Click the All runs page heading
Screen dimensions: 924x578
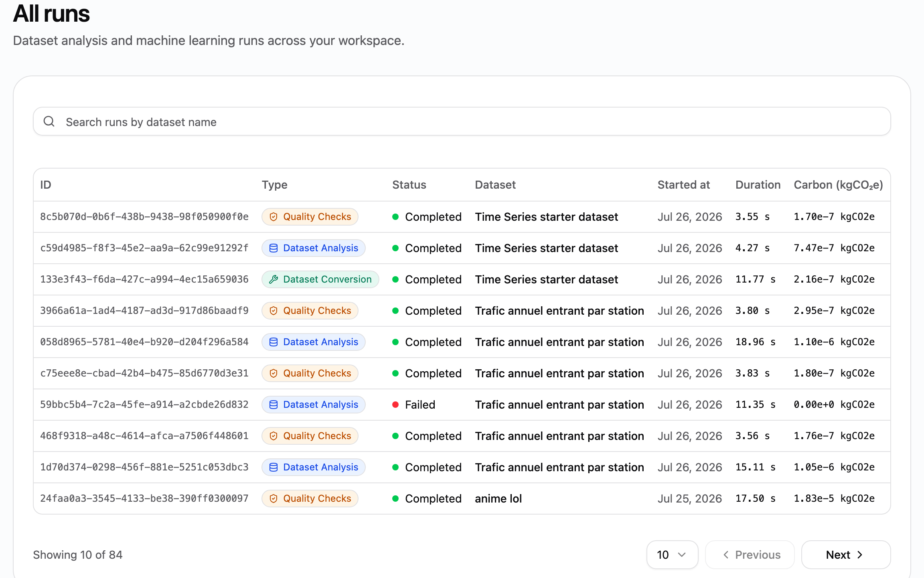(51, 14)
